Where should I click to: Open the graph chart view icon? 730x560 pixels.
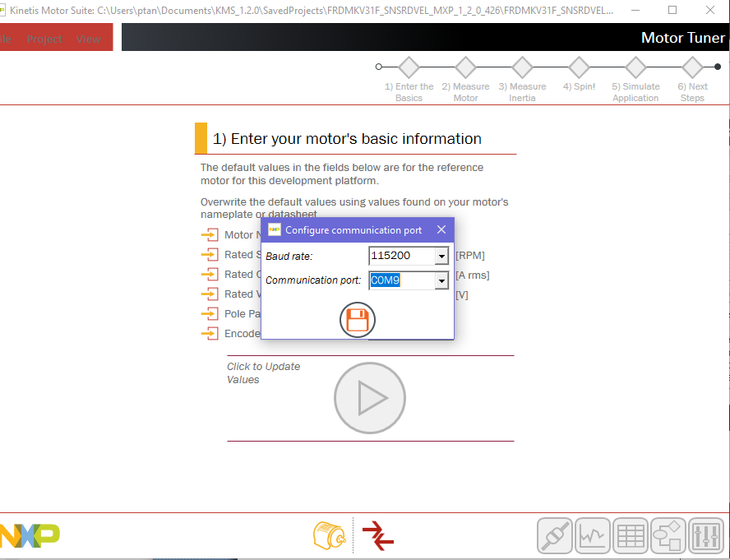[x=593, y=536]
